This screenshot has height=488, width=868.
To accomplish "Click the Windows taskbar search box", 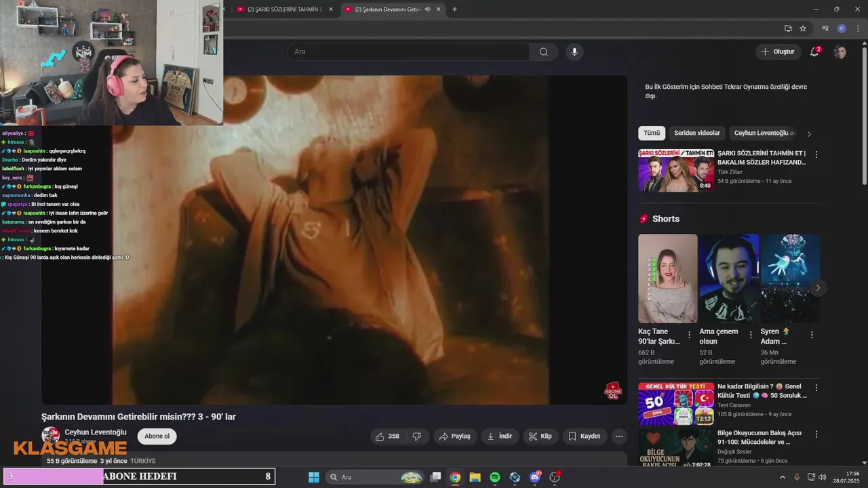I will 375,477.
